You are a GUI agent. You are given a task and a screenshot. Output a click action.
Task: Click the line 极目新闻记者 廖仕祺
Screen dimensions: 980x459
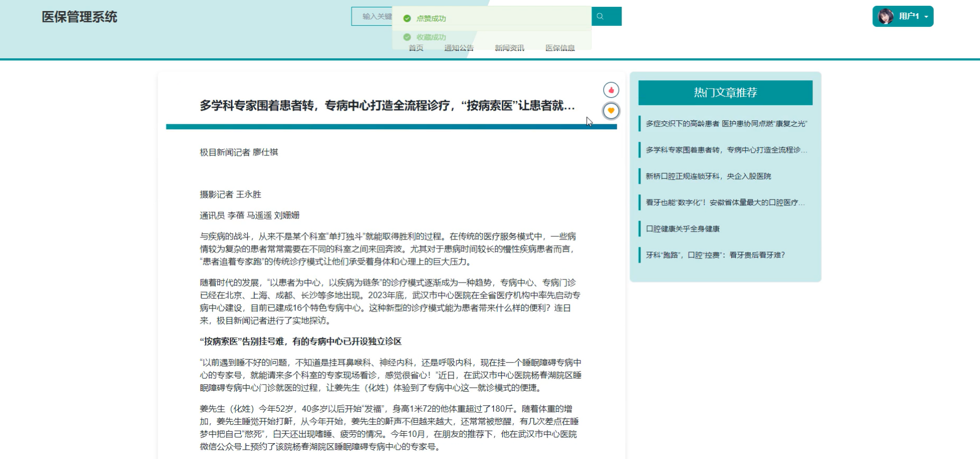pos(239,152)
